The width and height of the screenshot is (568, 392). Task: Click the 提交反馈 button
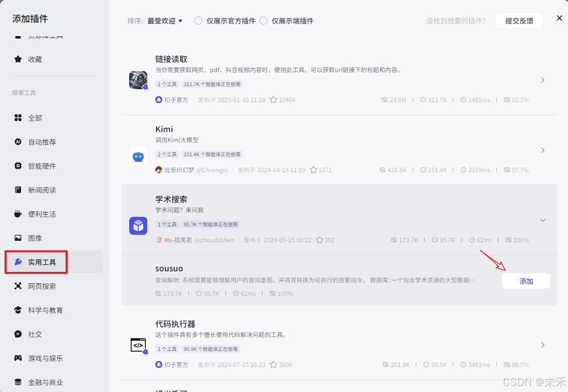[x=519, y=21]
